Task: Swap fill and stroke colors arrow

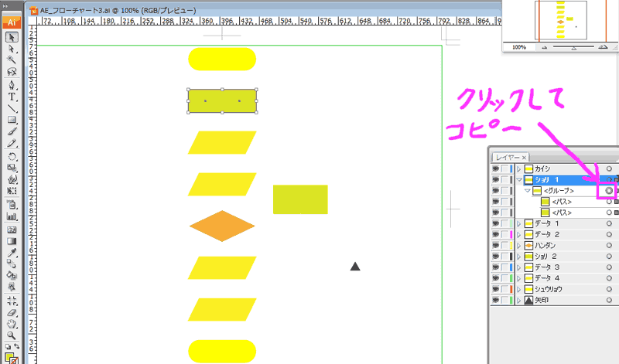Action: click(16, 347)
